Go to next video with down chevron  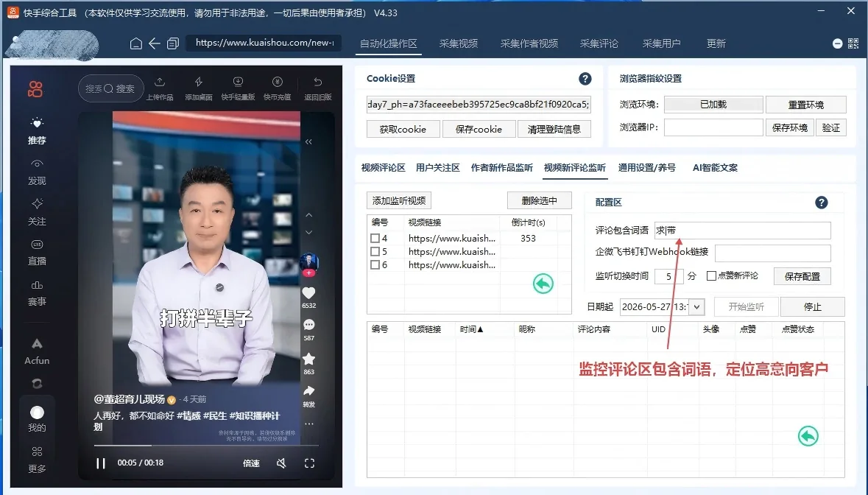[309, 233]
